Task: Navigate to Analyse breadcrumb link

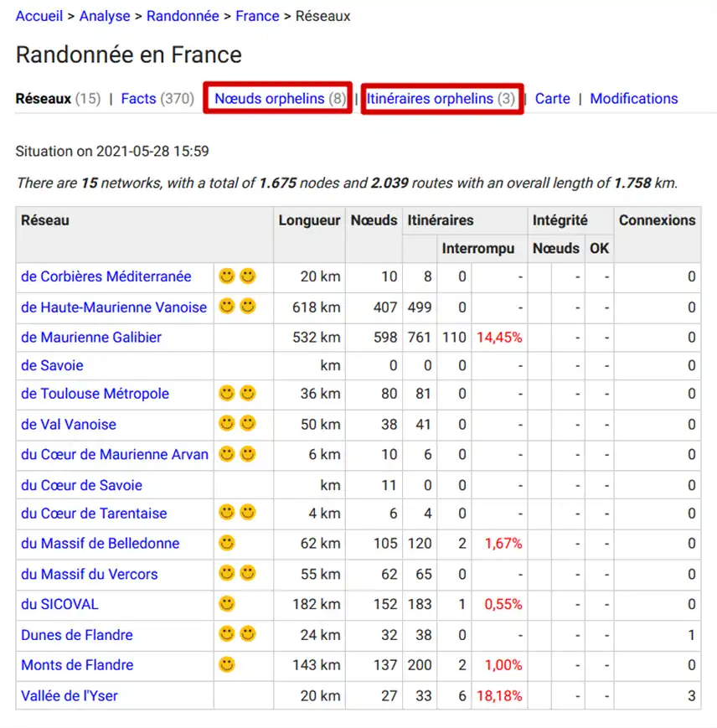Action: [x=105, y=16]
